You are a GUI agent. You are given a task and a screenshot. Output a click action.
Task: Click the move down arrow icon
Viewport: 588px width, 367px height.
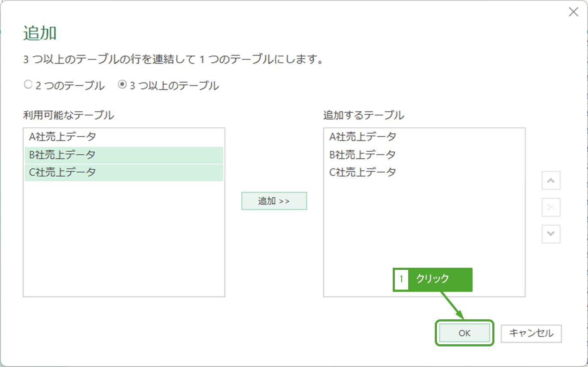click(x=551, y=234)
